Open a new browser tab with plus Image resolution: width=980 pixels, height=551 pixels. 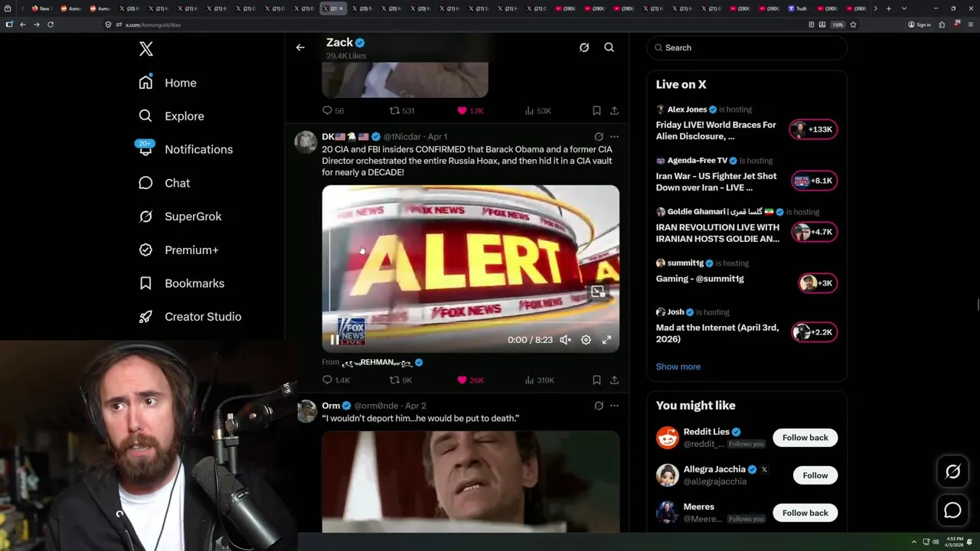click(888, 8)
